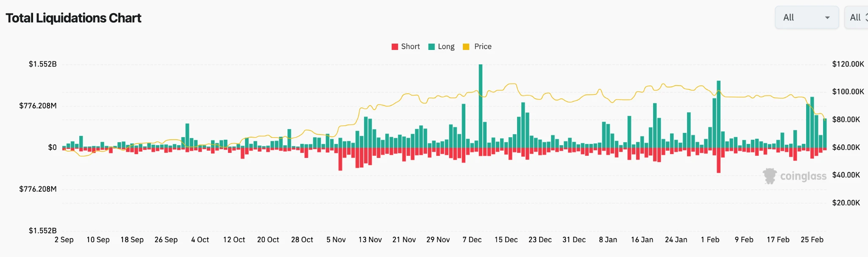Click the 7 Dec date label on x-axis
The height and width of the screenshot is (257, 868).
click(472, 240)
